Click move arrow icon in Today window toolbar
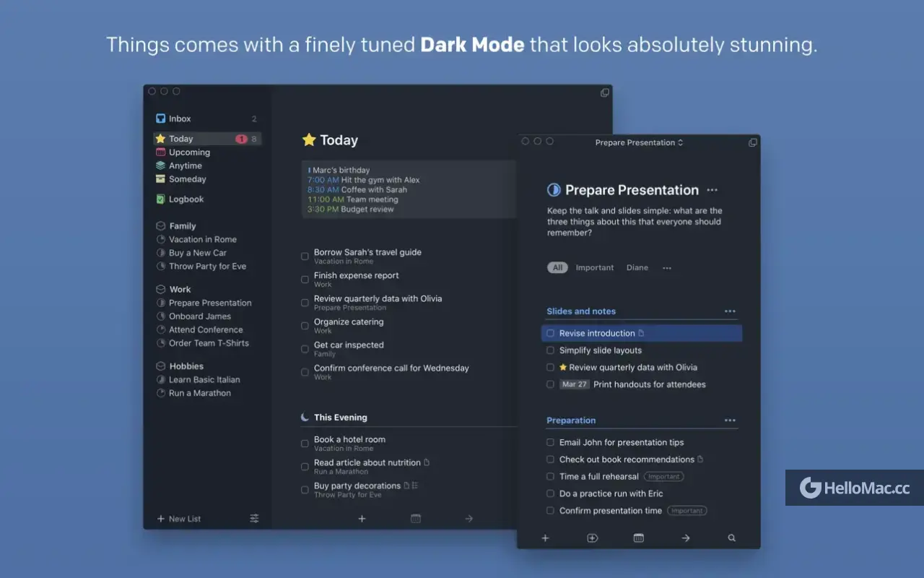 click(468, 519)
